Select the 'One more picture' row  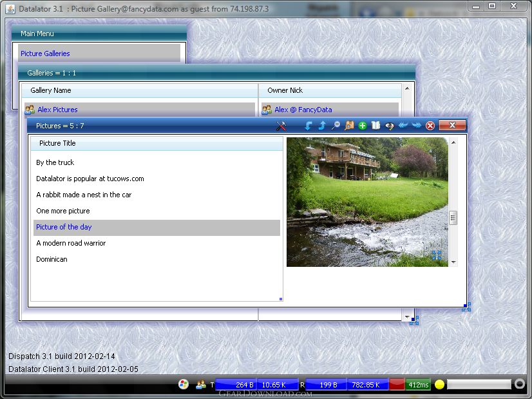(157, 211)
